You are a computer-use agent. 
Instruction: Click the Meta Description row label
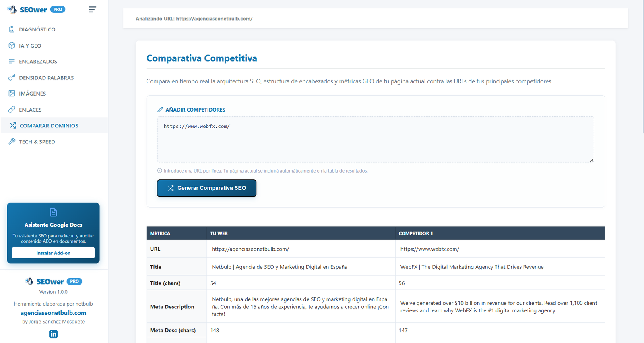tap(172, 307)
